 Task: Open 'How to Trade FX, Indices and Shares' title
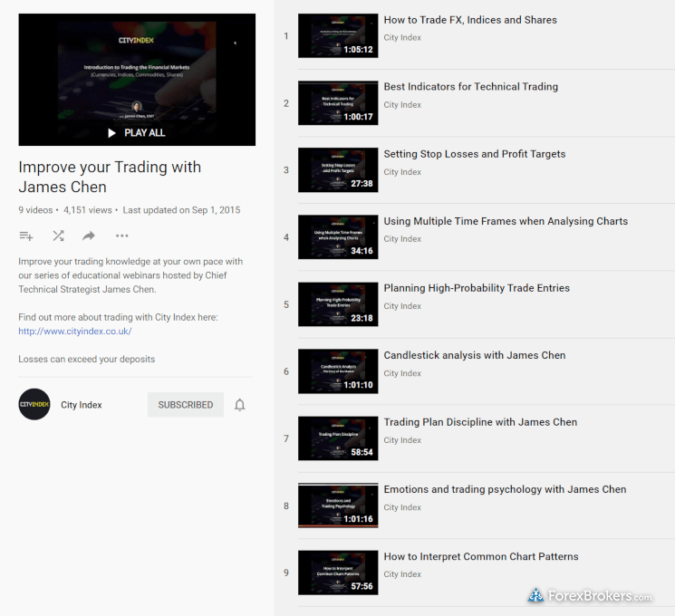pos(470,20)
